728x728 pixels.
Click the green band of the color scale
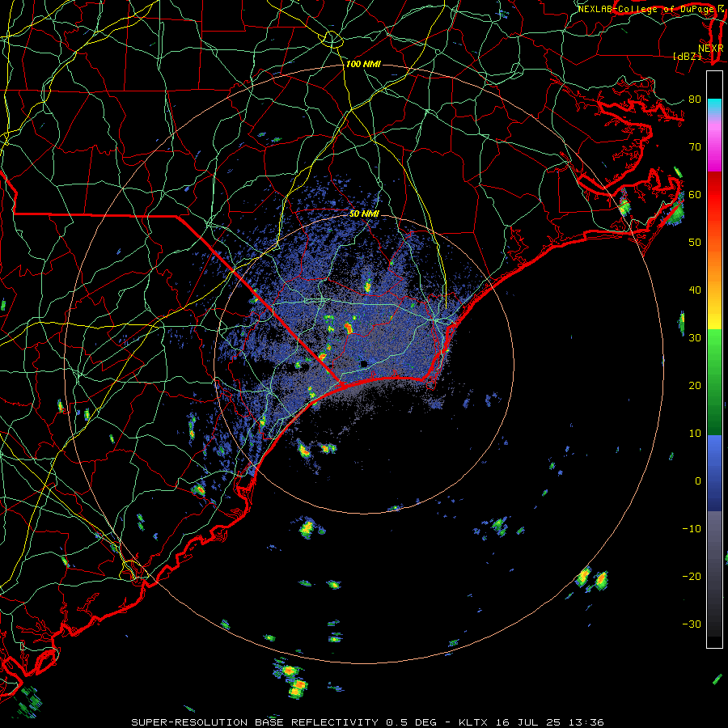714,382
